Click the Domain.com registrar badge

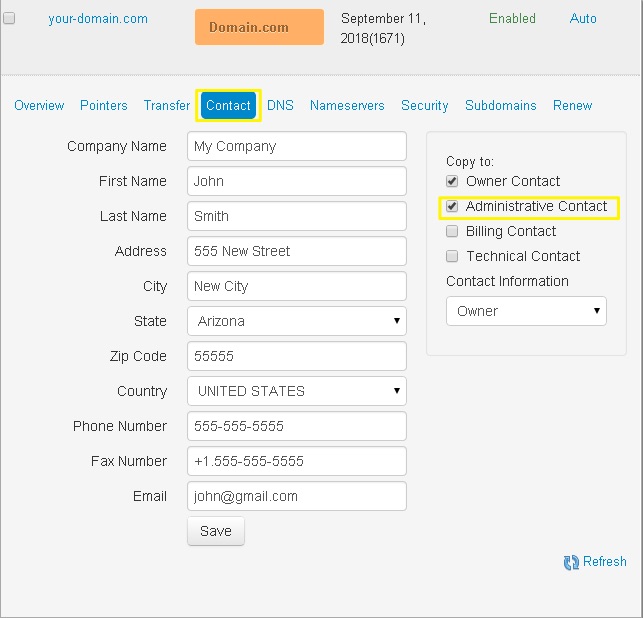point(259,27)
